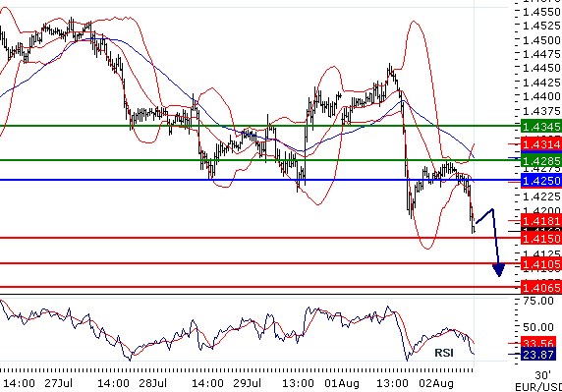Click the red 1.4181 price label
562x392 pixels.
[540, 220]
